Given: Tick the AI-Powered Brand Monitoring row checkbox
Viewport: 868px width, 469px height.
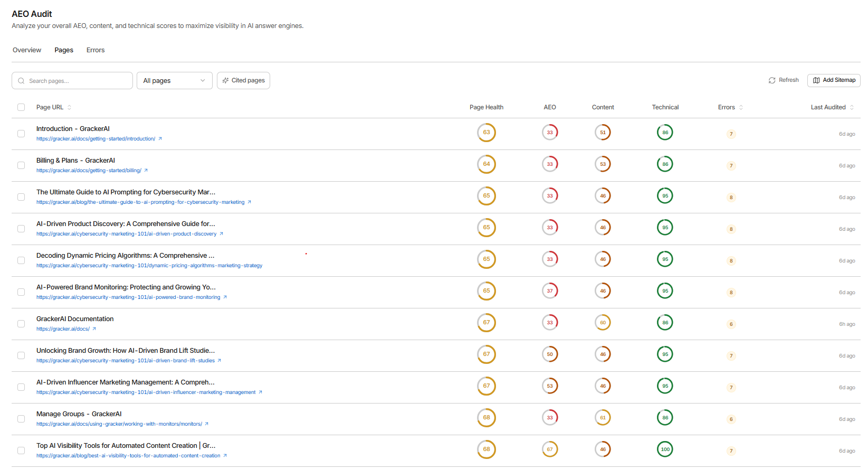Looking at the screenshot, I should (x=21, y=292).
